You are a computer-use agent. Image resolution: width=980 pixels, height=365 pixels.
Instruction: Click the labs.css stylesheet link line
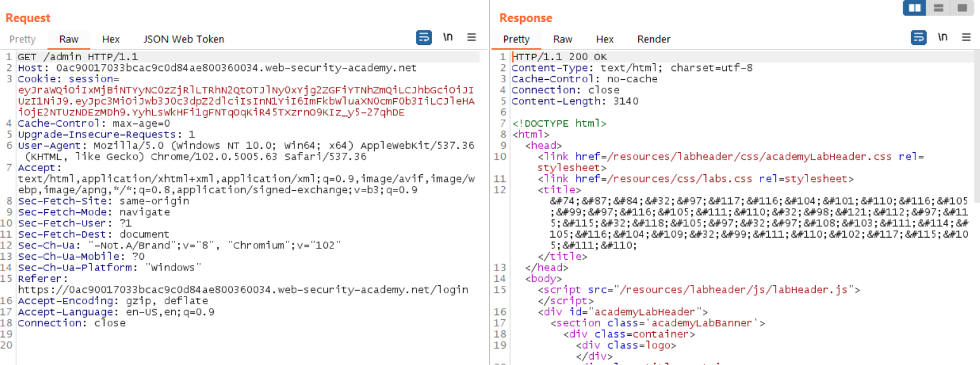[695, 179]
